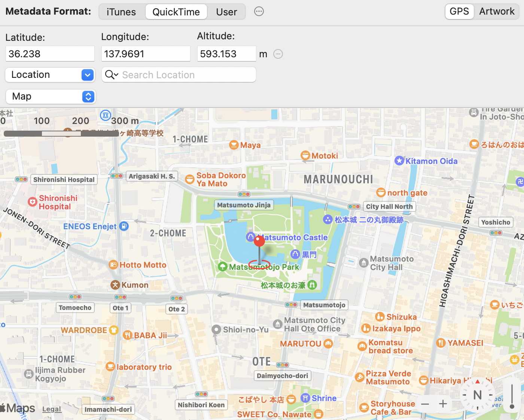The width and height of the screenshot is (524, 420).
Task: Click the City Hall North intersection label
Action: 389,206
